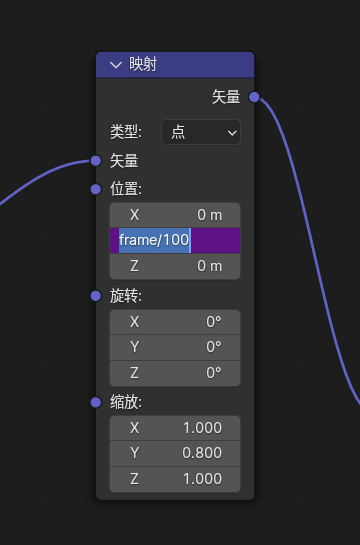Select the 位置 X field showing 0 m
The width and height of the screenshot is (360, 545).
coord(175,215)
